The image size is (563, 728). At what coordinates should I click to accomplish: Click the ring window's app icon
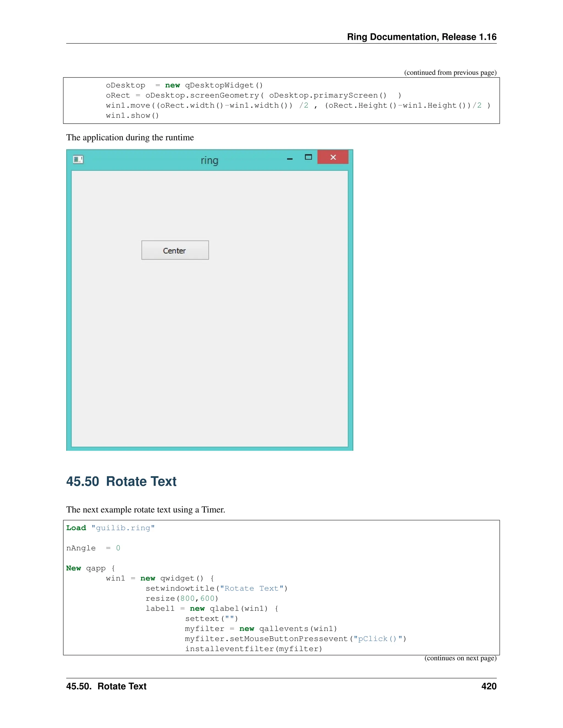[x=78, y=159]
